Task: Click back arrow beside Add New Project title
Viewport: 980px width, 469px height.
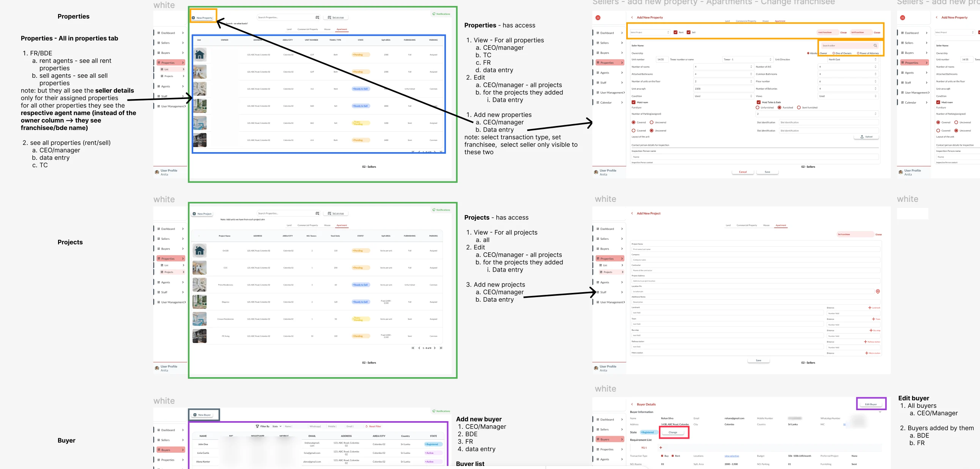Action: (632, 213)
